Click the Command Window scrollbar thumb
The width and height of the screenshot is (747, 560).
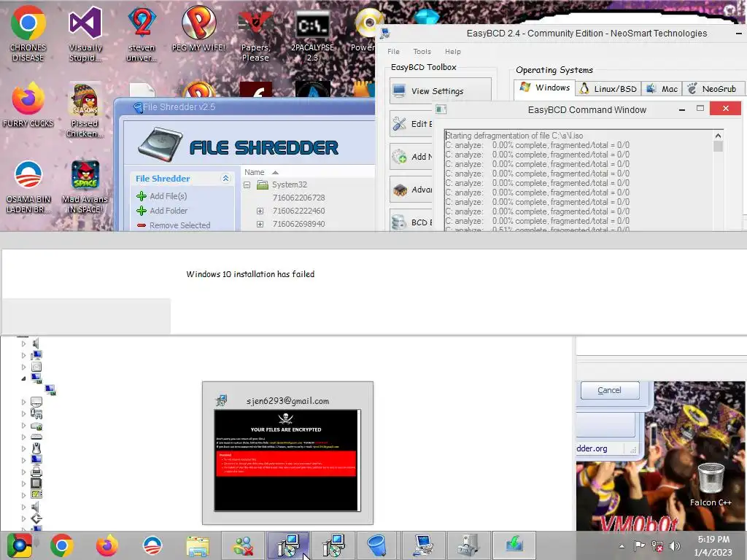[x=718, y=147]
